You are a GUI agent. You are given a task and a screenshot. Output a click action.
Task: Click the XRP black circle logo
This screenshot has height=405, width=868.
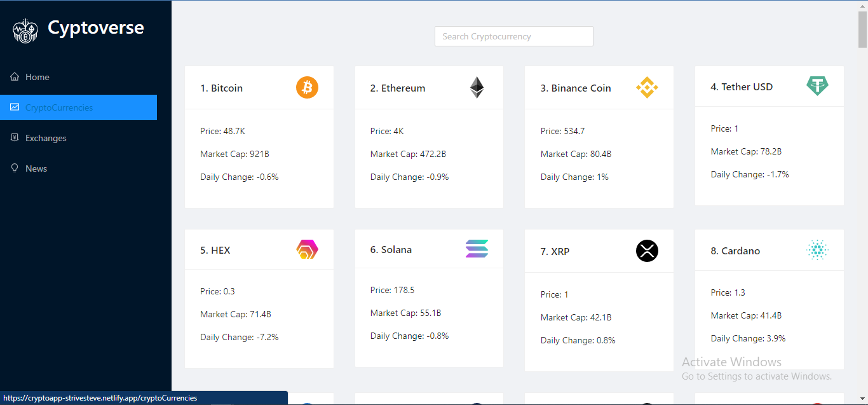click(647, 251)
